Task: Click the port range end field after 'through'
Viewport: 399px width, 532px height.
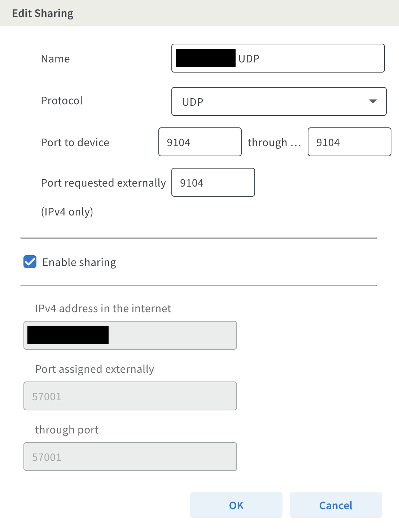Action: [349, 142]
